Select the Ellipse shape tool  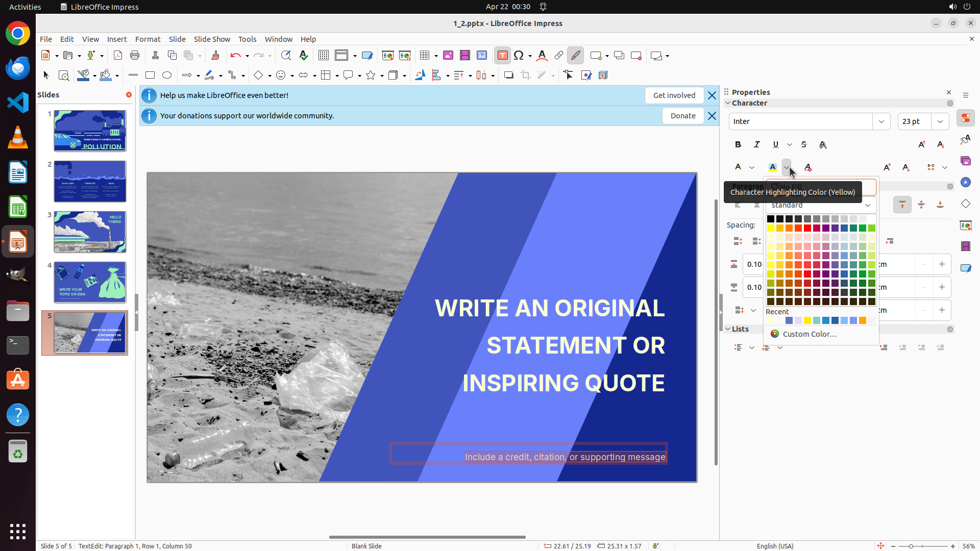167,76
